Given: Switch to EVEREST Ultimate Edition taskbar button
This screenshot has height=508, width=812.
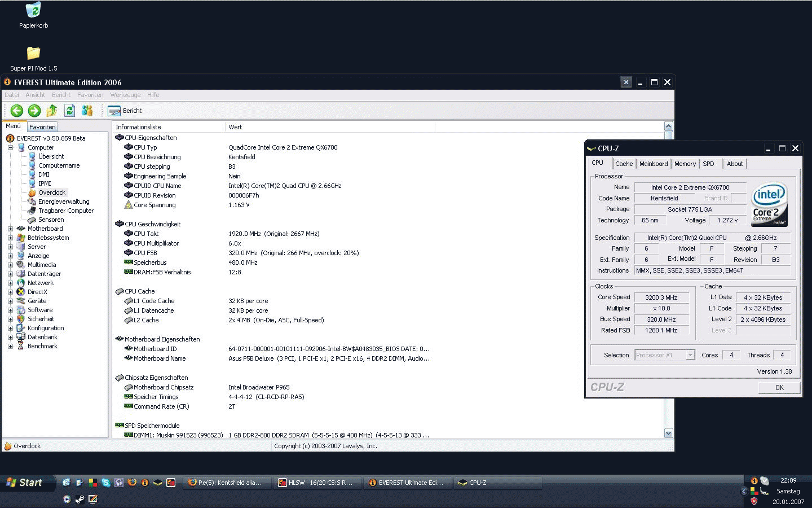Looking at the screenshot, I should [408, 483].
